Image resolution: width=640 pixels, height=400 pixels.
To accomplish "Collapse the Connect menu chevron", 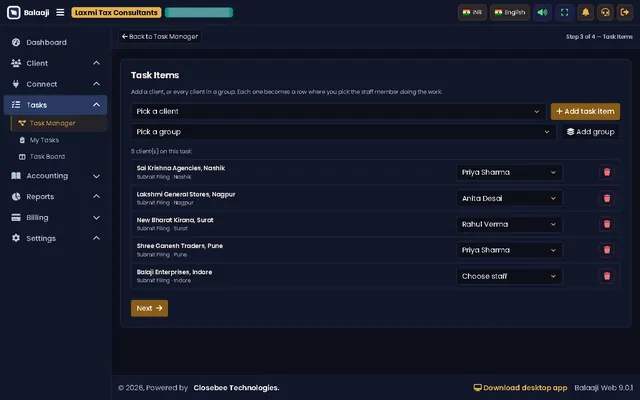I will [96, 84].
